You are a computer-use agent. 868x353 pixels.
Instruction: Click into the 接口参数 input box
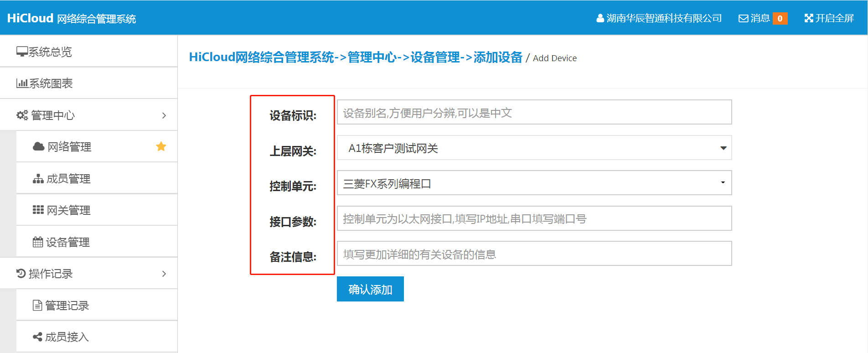pyautogui.click(x=534, y=218)
